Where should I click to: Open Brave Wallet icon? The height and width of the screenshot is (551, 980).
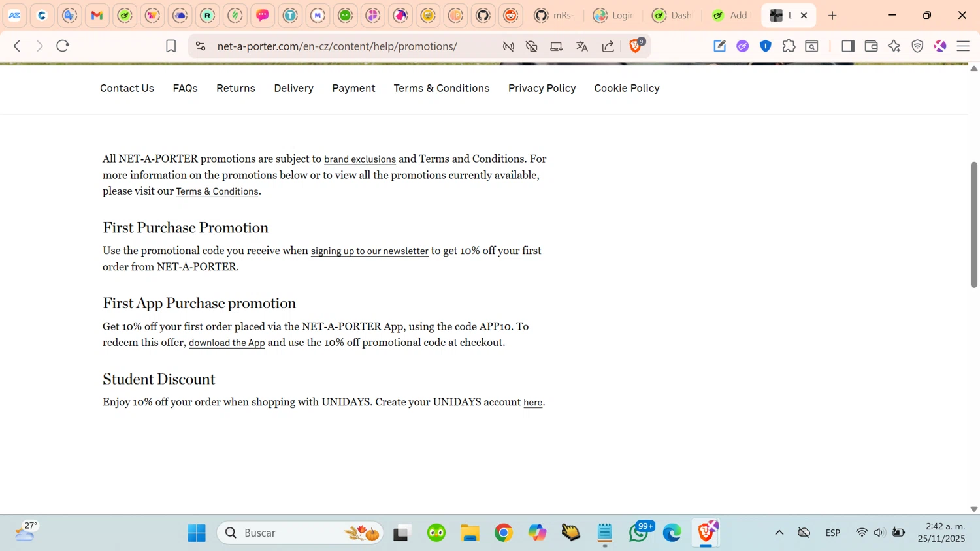[x=871, y=46]
